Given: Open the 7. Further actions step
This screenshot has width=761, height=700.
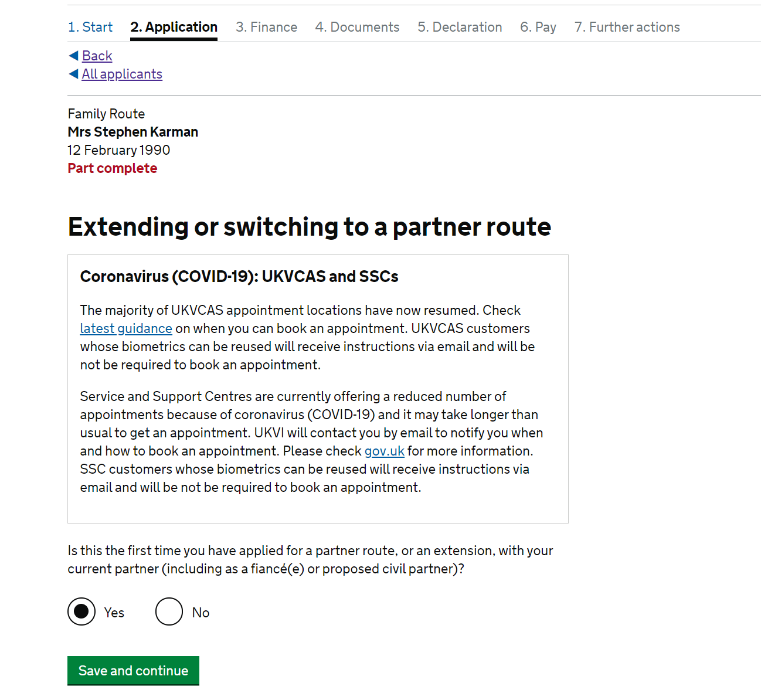Looking at the screenshot, I should [627, 27].
